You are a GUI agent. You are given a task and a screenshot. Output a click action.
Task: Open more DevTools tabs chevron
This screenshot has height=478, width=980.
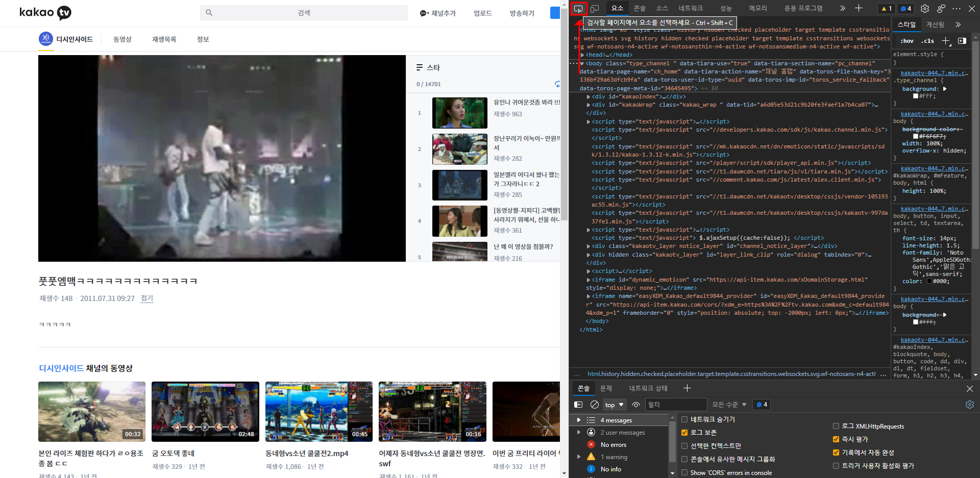(x=842, y=8)
